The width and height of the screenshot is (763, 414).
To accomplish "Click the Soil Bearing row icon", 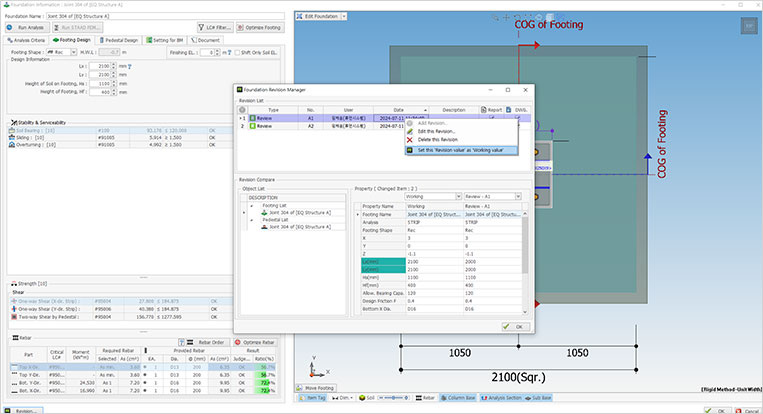I will pyautogui.click(x=12, y=131).
